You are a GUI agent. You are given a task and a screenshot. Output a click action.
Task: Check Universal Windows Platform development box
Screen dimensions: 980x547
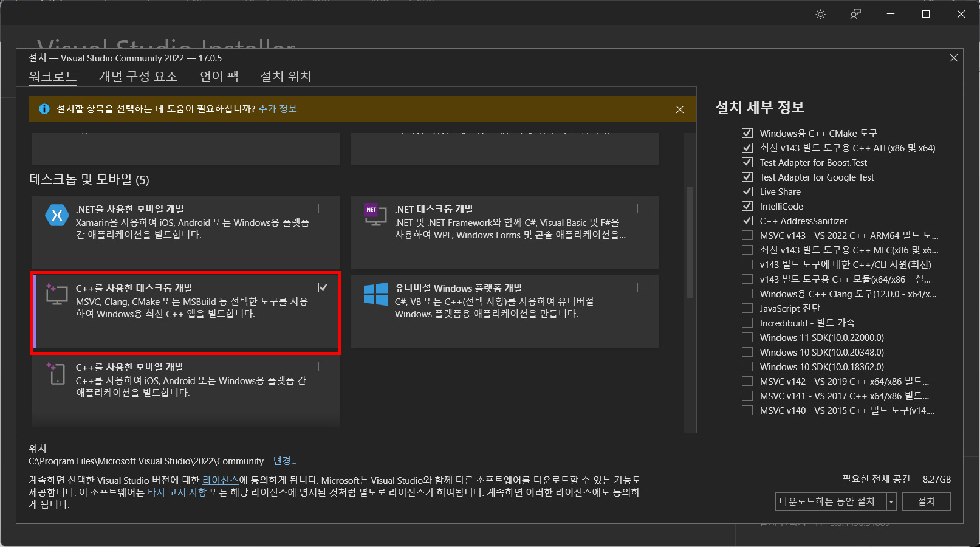[643, 287]
